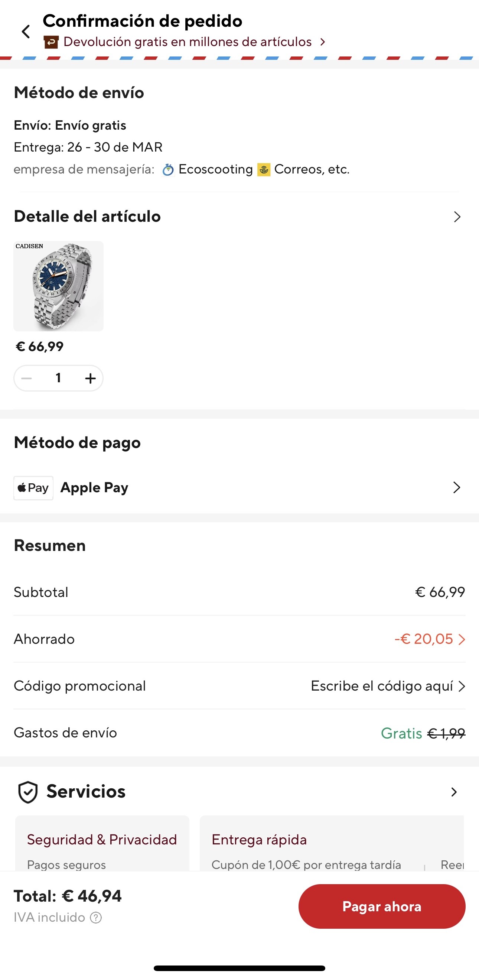Expand Detalle del artículo chevron
Image resolution: width=479 pixels, height=980 pixels.
[x=457, y=217]
